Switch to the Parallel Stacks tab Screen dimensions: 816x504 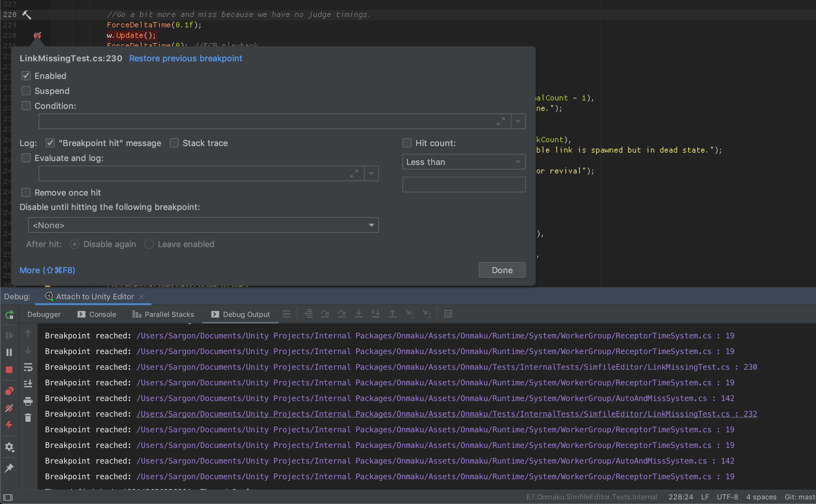[164, 314]
